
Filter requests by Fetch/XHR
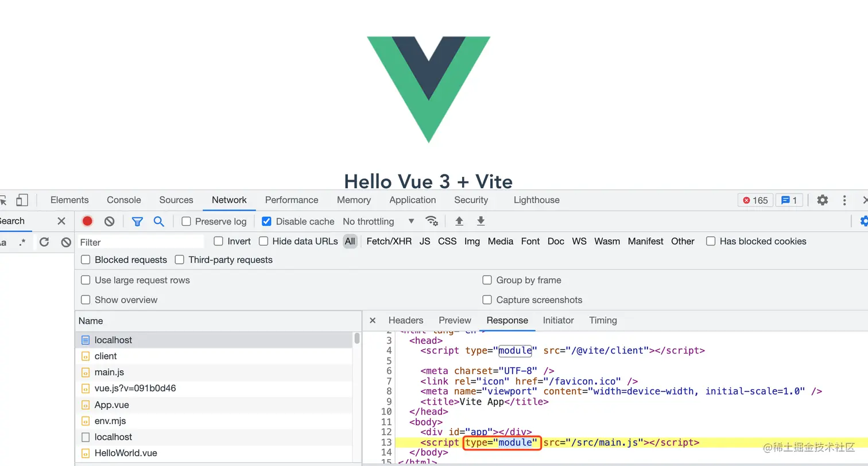(389, 241)
